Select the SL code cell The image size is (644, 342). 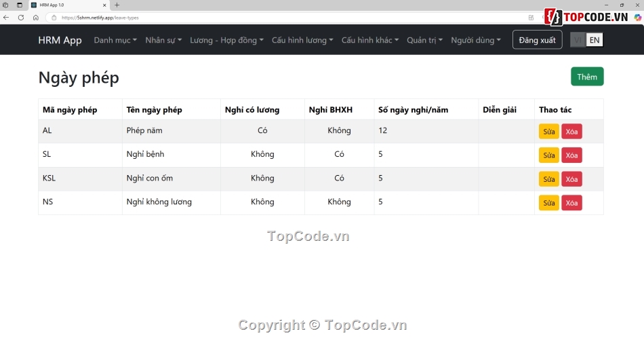[80, 155]
